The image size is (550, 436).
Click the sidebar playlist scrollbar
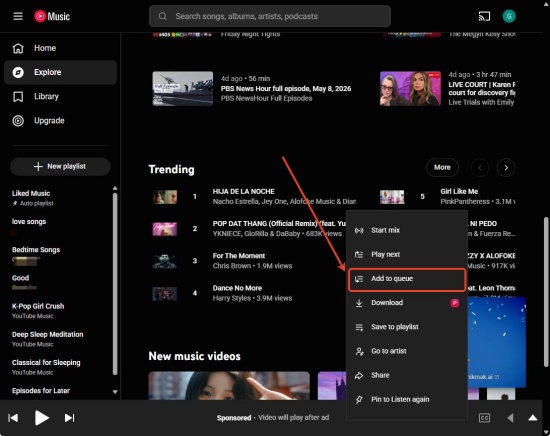pos(115,284)
